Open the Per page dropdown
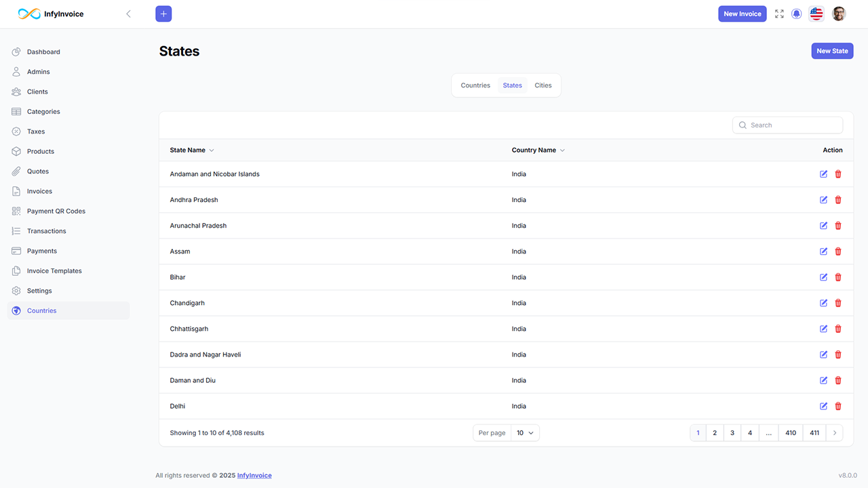This screenshot has width=868, height=488. [526, 432]
